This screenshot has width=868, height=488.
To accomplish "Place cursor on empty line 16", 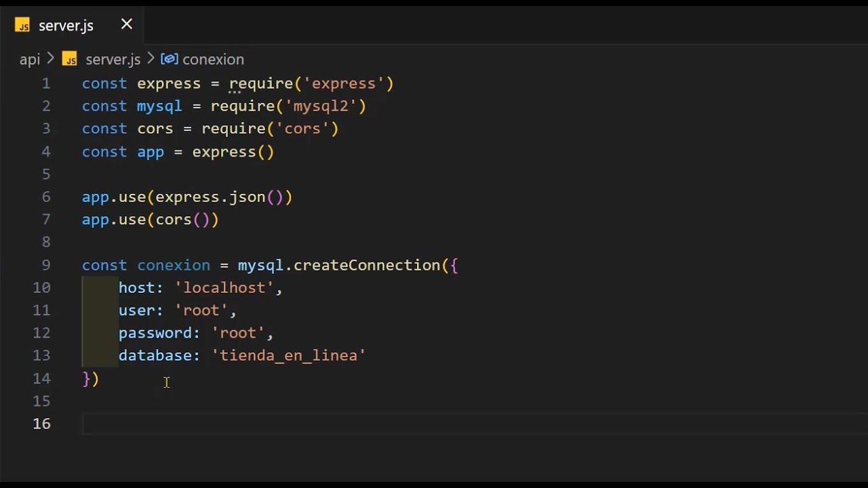I will pyautogui.click(x=475, y=424).
